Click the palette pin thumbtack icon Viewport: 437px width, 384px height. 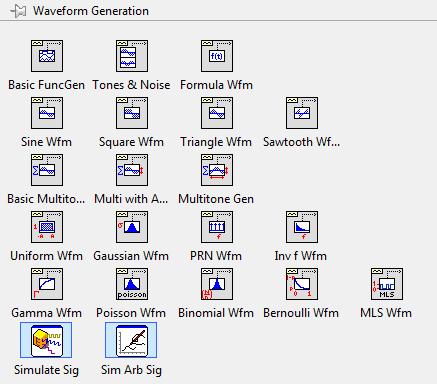[18, 11]
